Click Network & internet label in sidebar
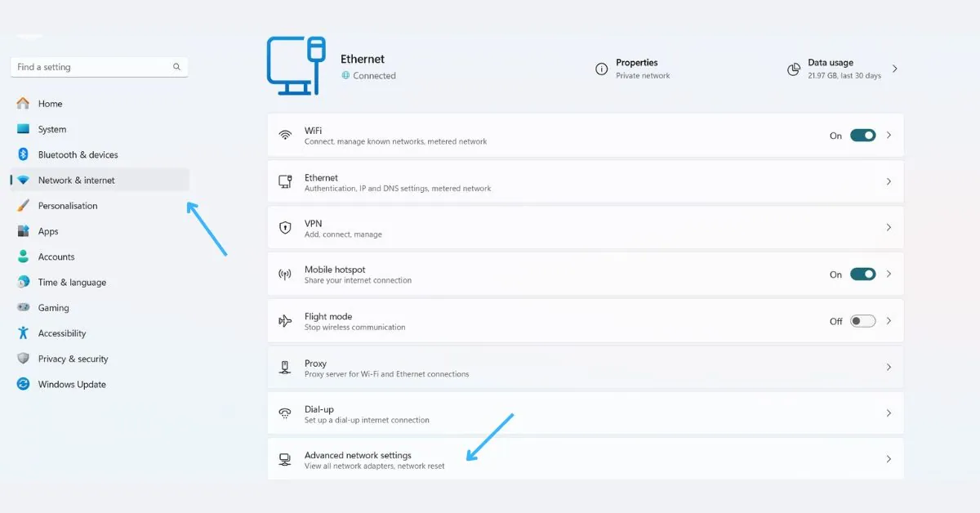The width and height of the screenshot is (980, 513). point(77,180)
